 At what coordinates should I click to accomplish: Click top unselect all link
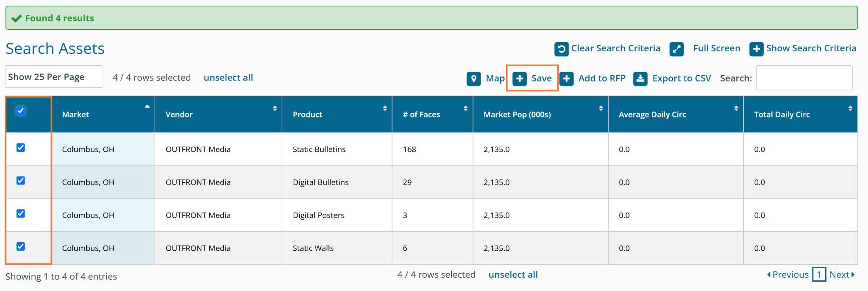pos(228,78)
